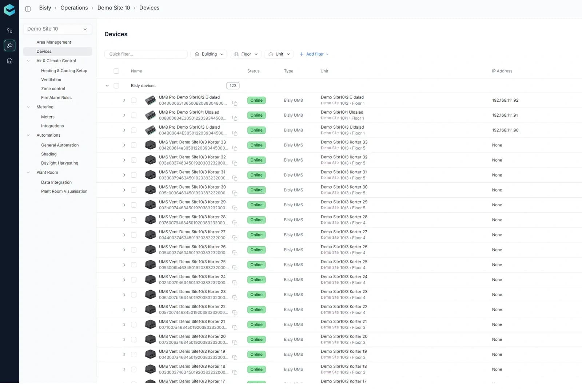The height and width of the screenshot is (392, 582).
Task: Toggle the select-all checkbox in table header
Action: point(116,71)
